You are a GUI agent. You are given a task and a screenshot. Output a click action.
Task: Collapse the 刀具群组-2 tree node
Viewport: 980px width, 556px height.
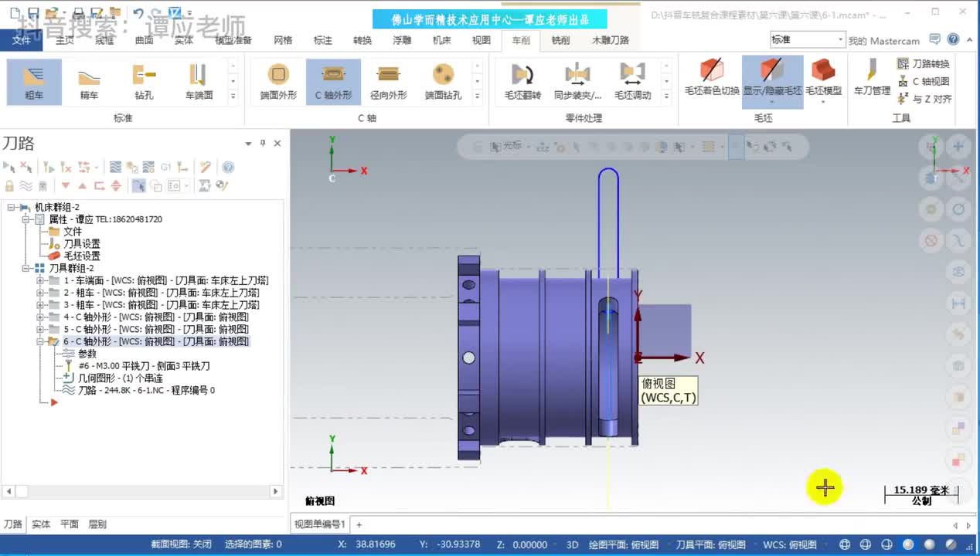point(26,268)
